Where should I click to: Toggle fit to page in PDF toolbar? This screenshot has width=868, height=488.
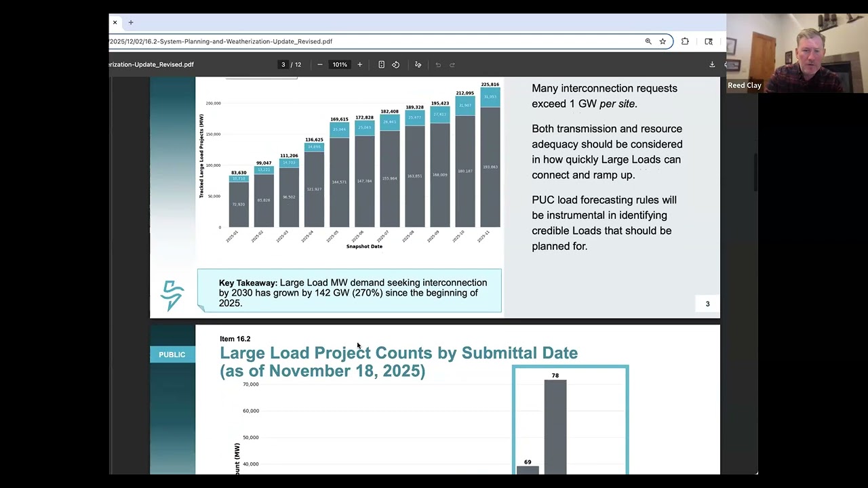[381, 64]
